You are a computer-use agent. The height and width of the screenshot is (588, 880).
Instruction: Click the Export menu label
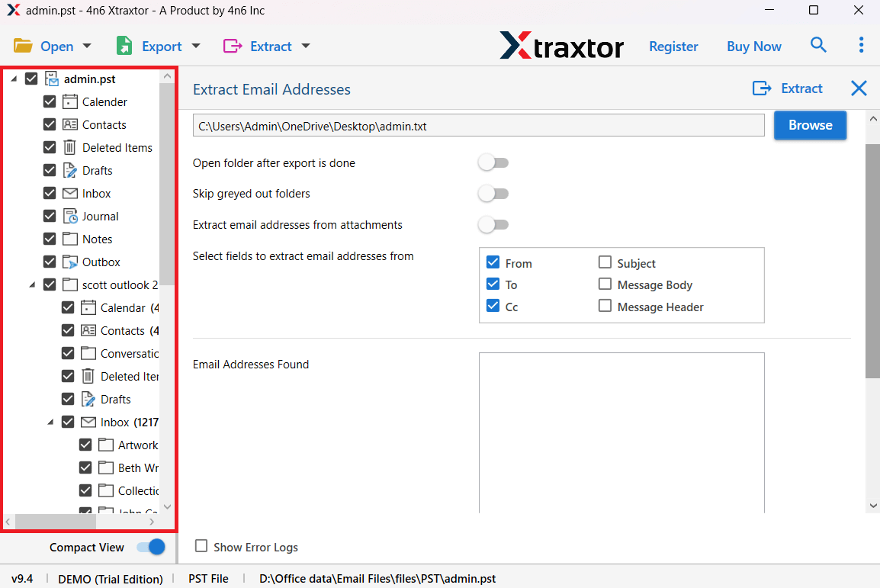point(162,47)
